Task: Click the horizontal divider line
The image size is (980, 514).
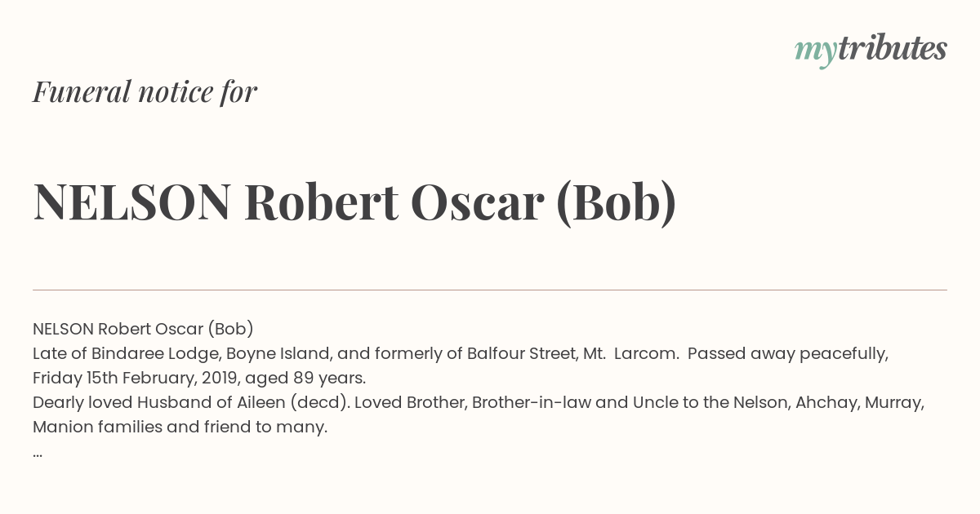Action: click(490, 290)
